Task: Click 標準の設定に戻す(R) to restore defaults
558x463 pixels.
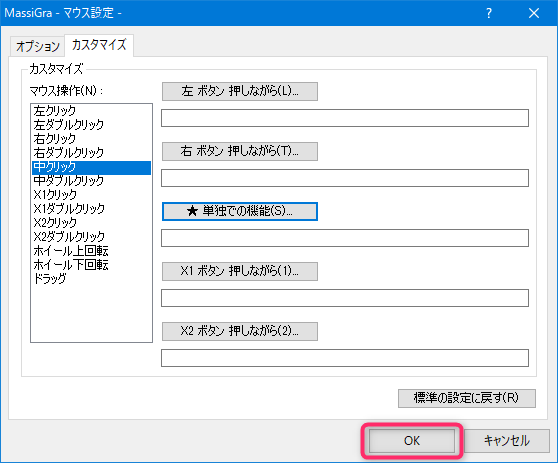Action: pyautogui.click(x=467, y=398)
